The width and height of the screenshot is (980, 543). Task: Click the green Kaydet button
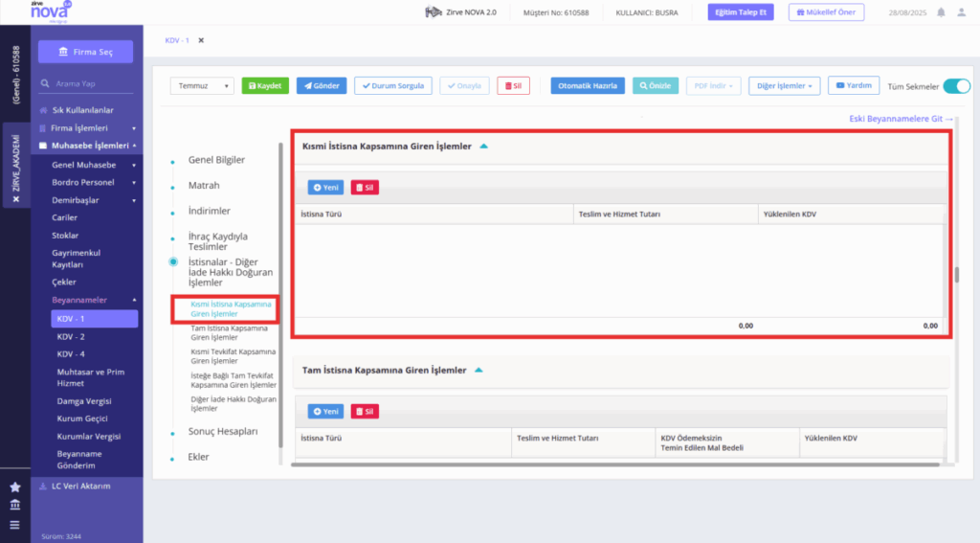coord(265,85)
